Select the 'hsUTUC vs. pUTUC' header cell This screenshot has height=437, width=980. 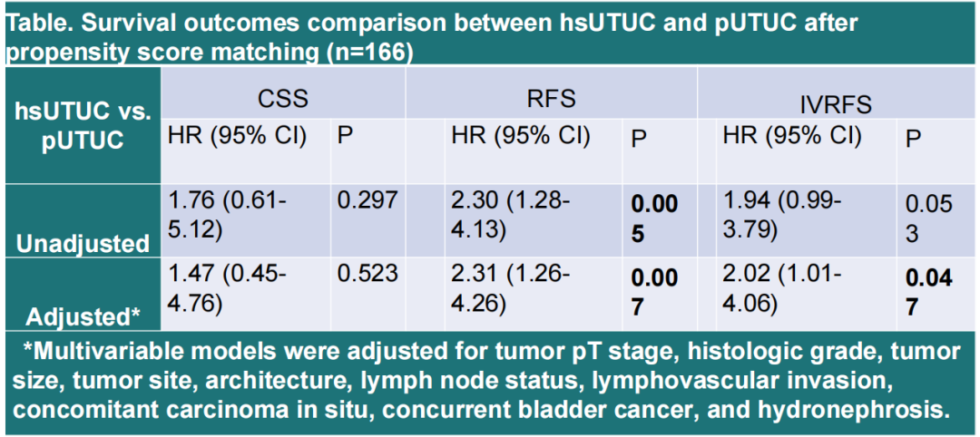click(83, 125)
